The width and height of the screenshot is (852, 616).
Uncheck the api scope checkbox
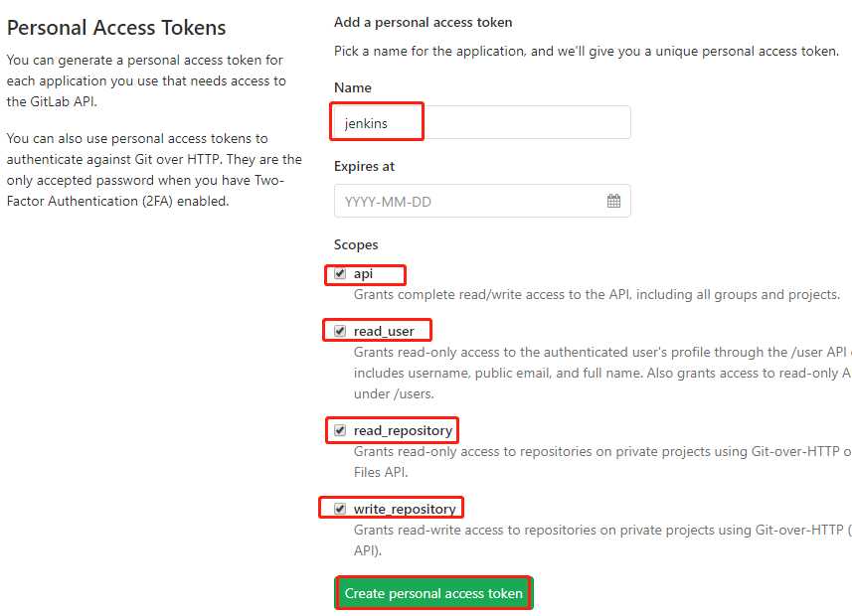click(340, 274)
